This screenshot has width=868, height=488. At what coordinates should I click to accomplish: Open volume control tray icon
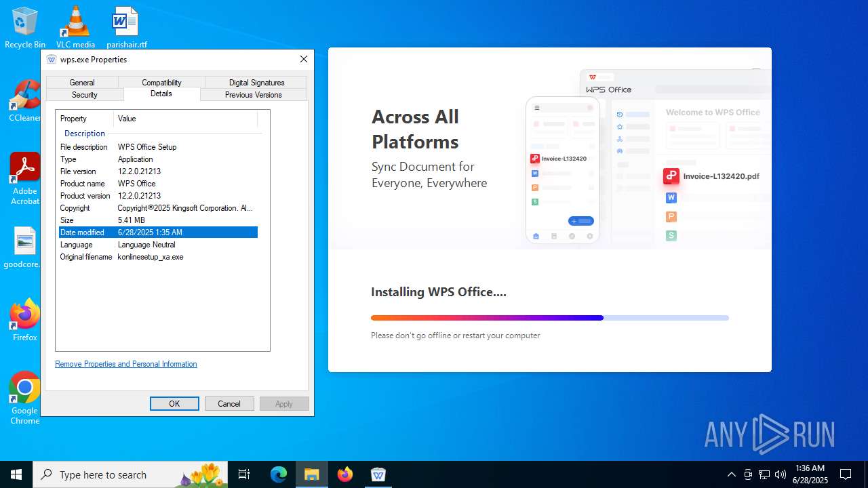[x=781, y=474]
